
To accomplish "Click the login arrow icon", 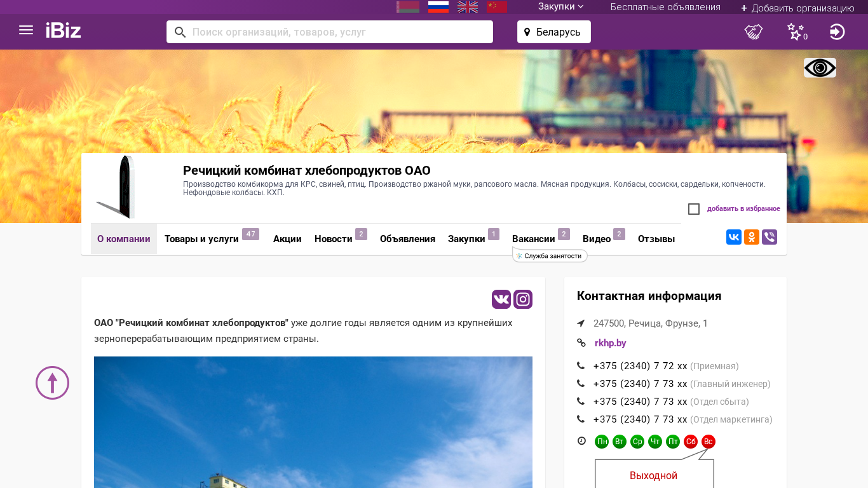I will (x=837, y=32).
